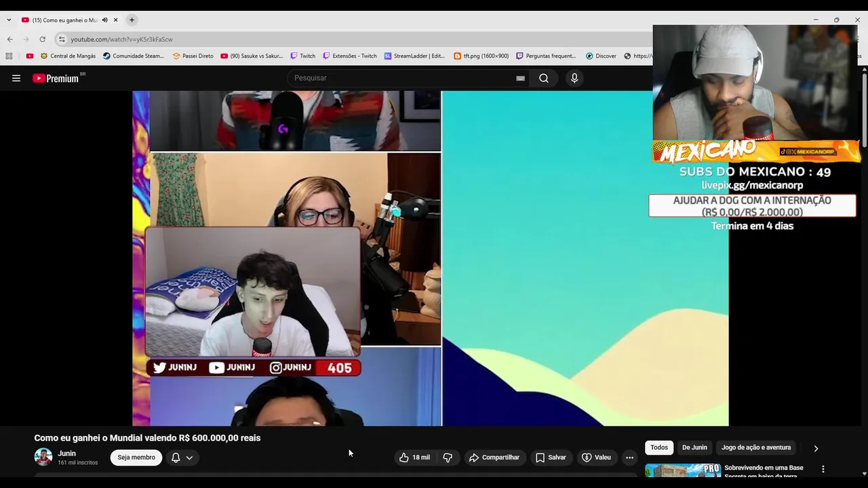Click video title 'Como eu ganhei o Mundial'
868x488 pixels.
[x=147, y=438]
